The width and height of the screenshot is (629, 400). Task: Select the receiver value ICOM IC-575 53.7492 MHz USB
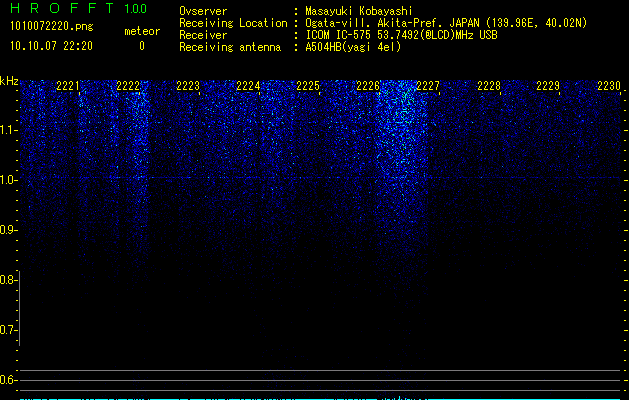pos(401,35)
